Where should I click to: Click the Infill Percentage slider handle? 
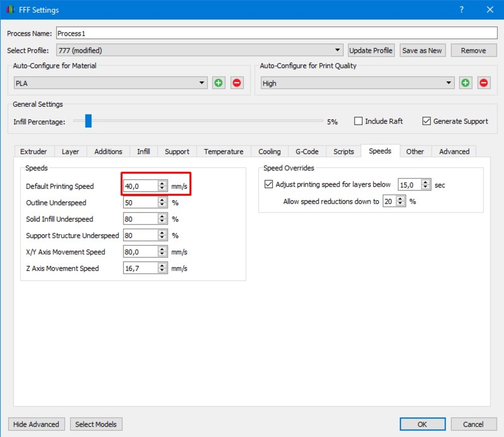pos(89,121)
